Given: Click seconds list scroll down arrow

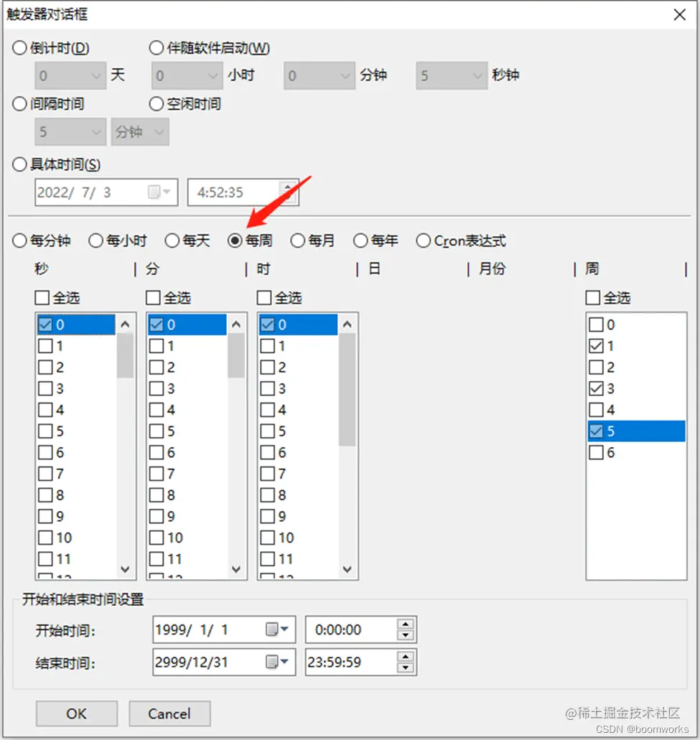Looking at the screenshot, I should click(x=125, y=569).
